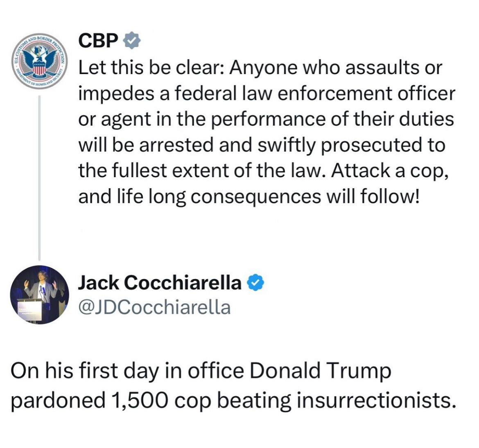Screen dimensions: 479x448
Task: Click the gray verified badge beside CBP
Action: [x=131, y=41]
